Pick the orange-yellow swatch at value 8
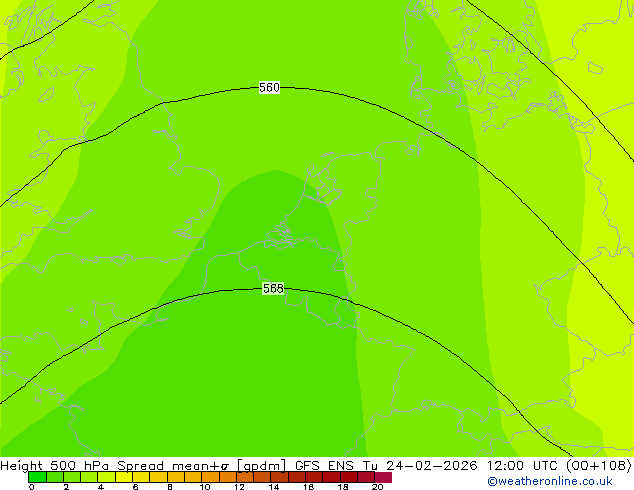This screenshot has height=490, width=634. pos(176,478)
